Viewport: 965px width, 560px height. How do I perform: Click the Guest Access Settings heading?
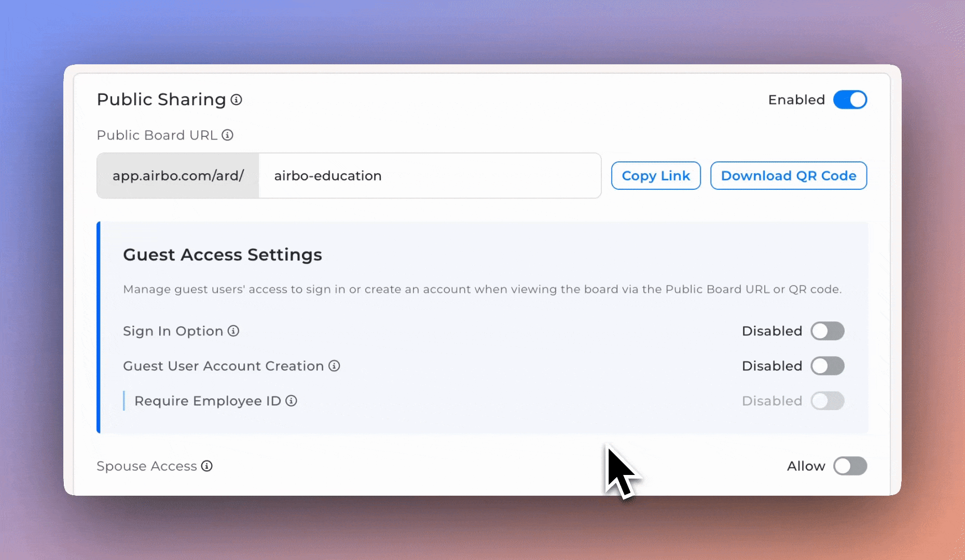tap(223, 255)
